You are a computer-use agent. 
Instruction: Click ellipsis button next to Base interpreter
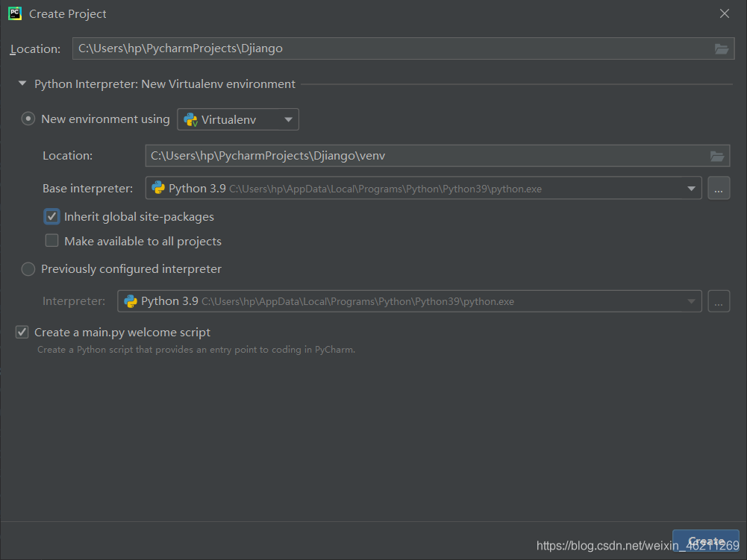coord(719,188)
